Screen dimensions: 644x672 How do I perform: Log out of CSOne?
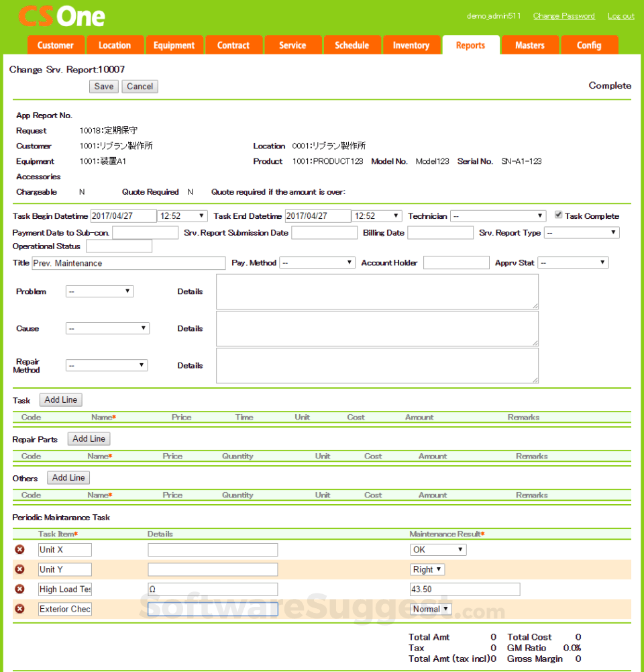(x=621, y=15)
